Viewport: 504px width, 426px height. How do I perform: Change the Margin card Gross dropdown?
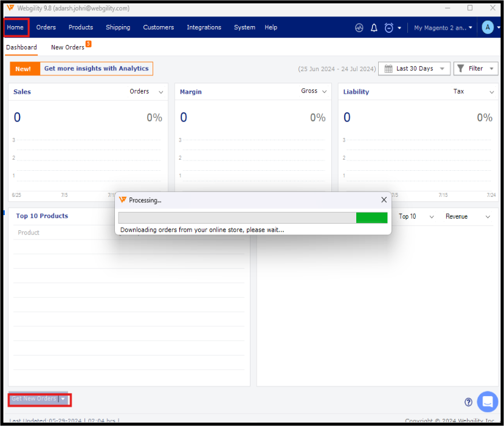pos(314,91)
